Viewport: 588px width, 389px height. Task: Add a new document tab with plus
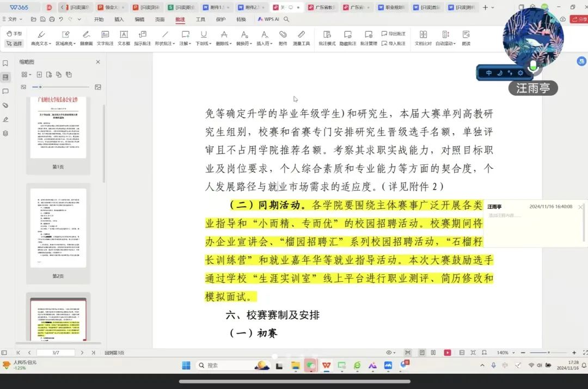[x=485, y=7]
